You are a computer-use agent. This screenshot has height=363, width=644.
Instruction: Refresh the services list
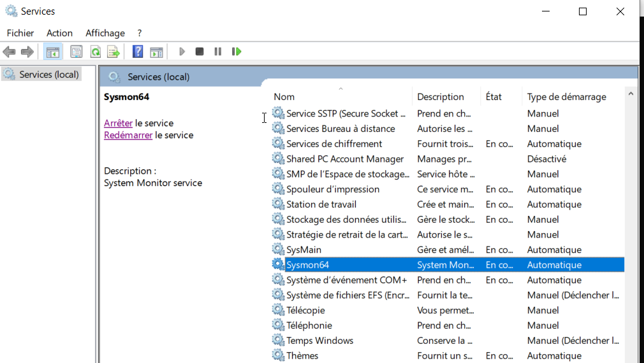tap(95, 52)
